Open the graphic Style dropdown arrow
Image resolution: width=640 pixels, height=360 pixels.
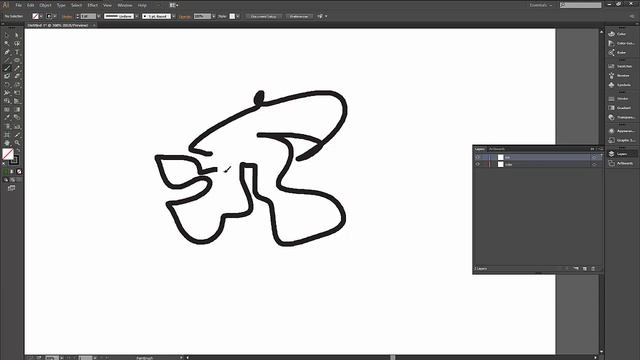238,16
